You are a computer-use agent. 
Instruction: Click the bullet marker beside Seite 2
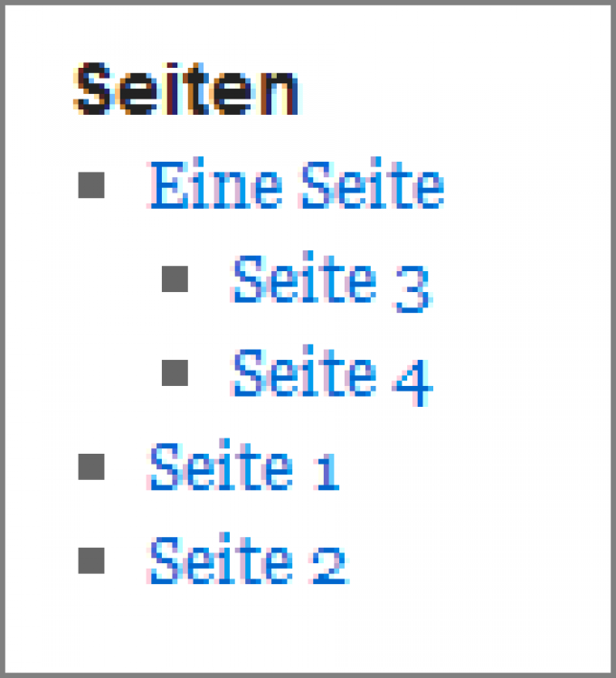click(x=91, y=560)
